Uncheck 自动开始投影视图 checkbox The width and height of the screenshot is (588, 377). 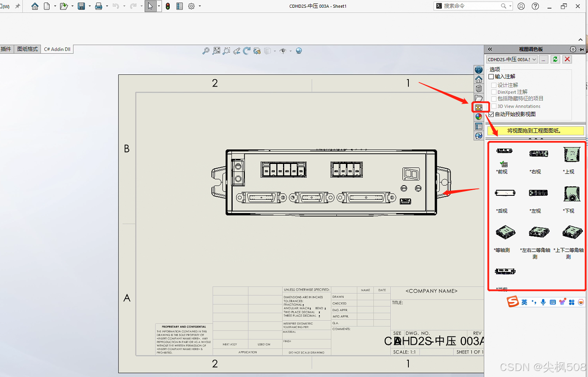tap(491, 114)
